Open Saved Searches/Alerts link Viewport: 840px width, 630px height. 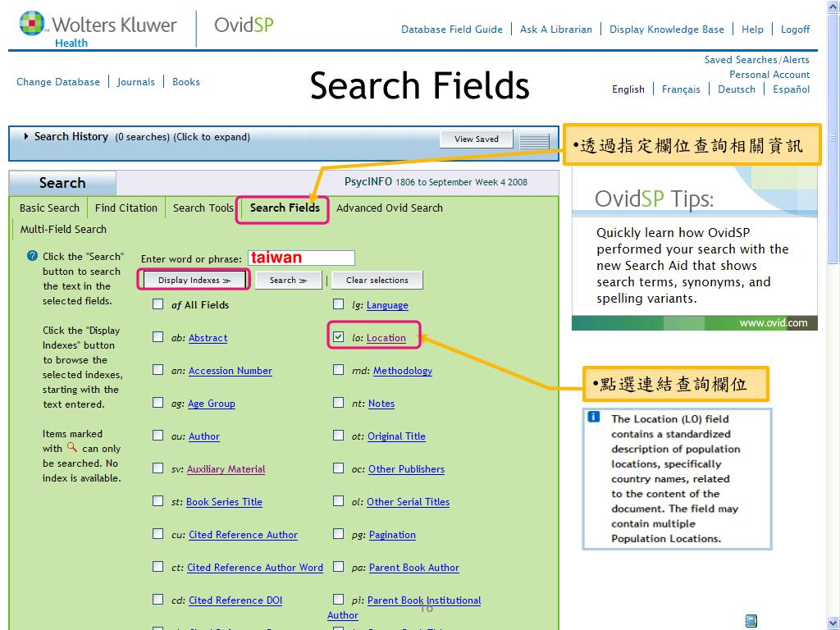756,59
